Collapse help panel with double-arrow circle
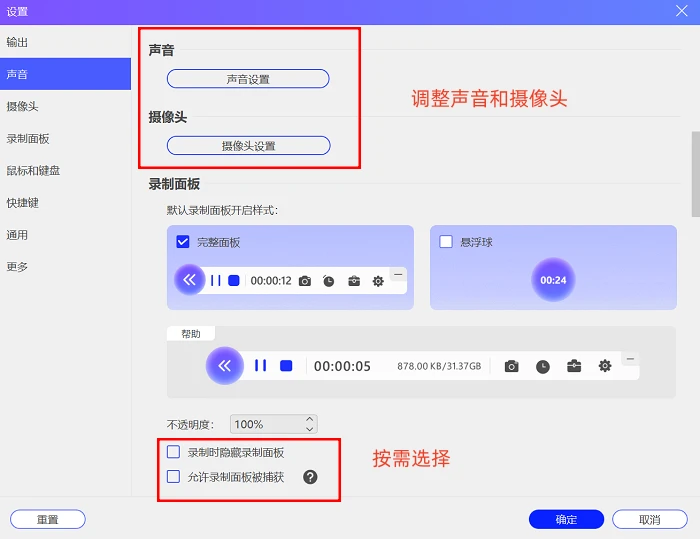This screenshot has height=539, width=700. (x=225, y=366)
